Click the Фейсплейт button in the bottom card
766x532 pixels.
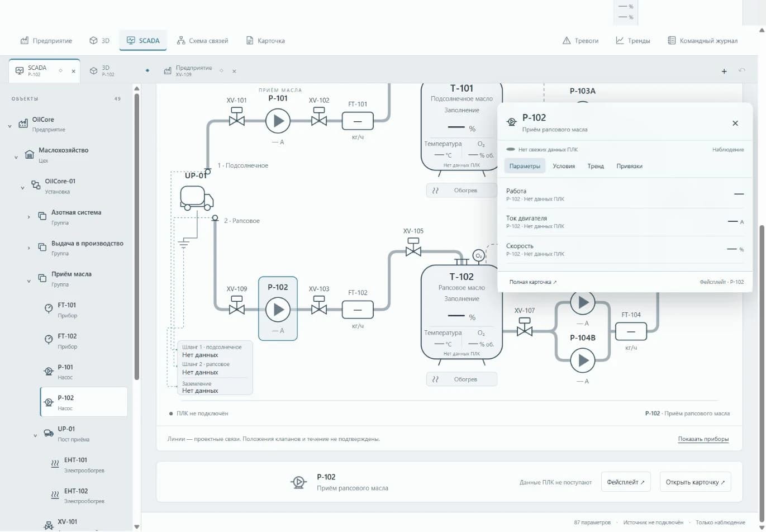[626, 482]
